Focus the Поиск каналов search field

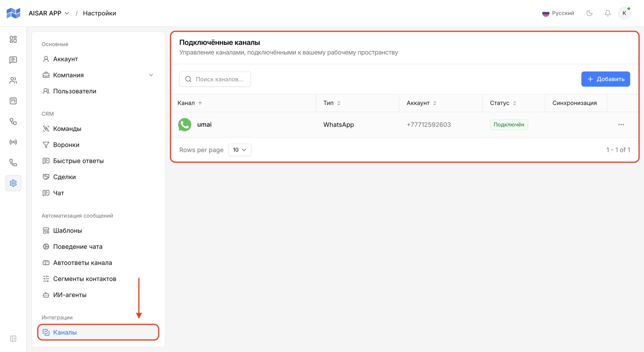215,79
